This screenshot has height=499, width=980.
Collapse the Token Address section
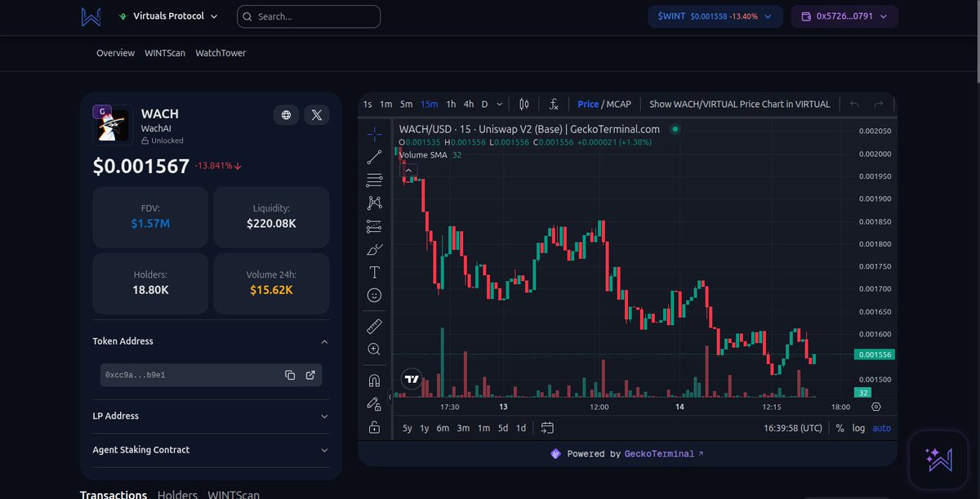point(211,341)
